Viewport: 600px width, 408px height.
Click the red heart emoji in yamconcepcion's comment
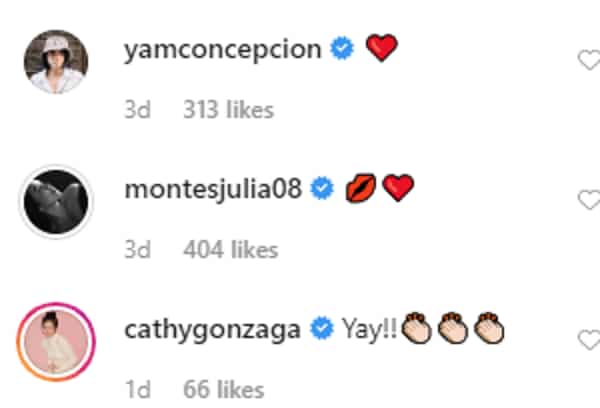(382, 47)
